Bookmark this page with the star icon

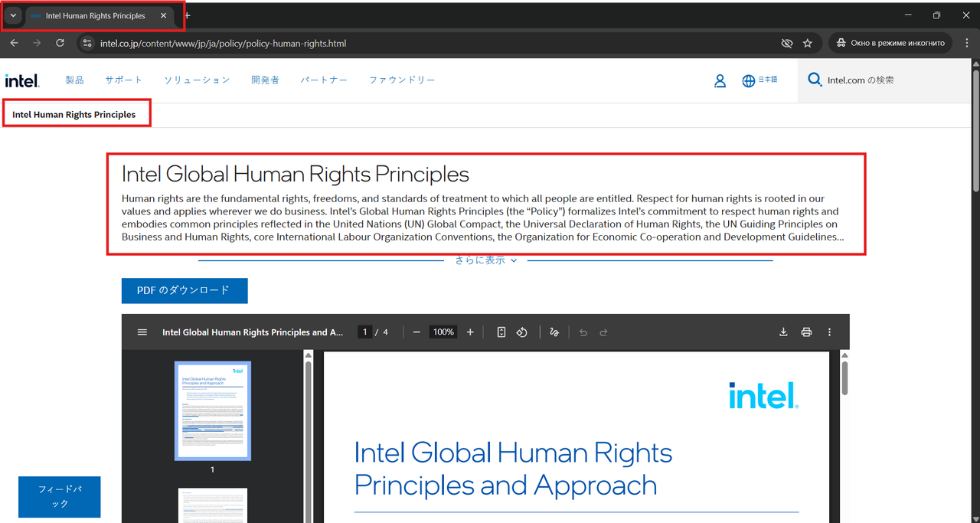(807, 44)
